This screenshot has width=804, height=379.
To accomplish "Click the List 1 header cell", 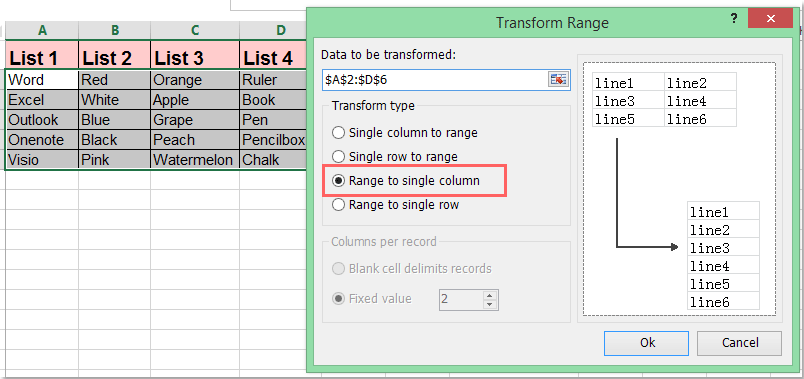I will pyautogui.click(x=42, y=54).
